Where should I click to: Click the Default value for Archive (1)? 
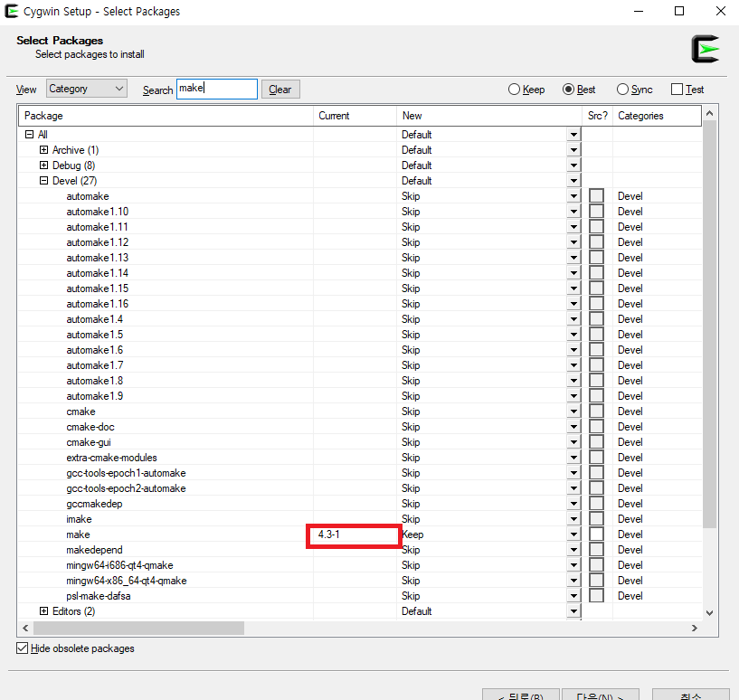pyautogui.click(x=417, y=150)
